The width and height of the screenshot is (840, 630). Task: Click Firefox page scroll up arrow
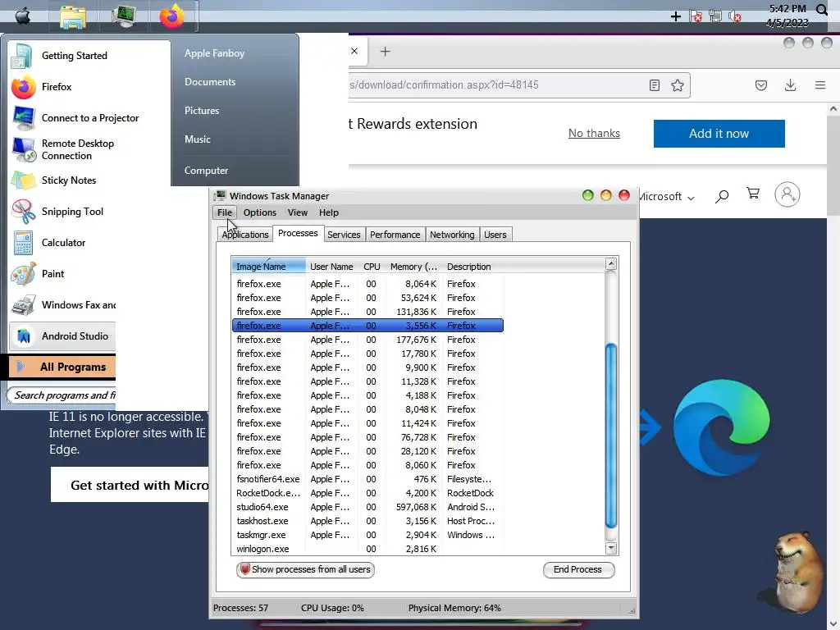[833, 109]
